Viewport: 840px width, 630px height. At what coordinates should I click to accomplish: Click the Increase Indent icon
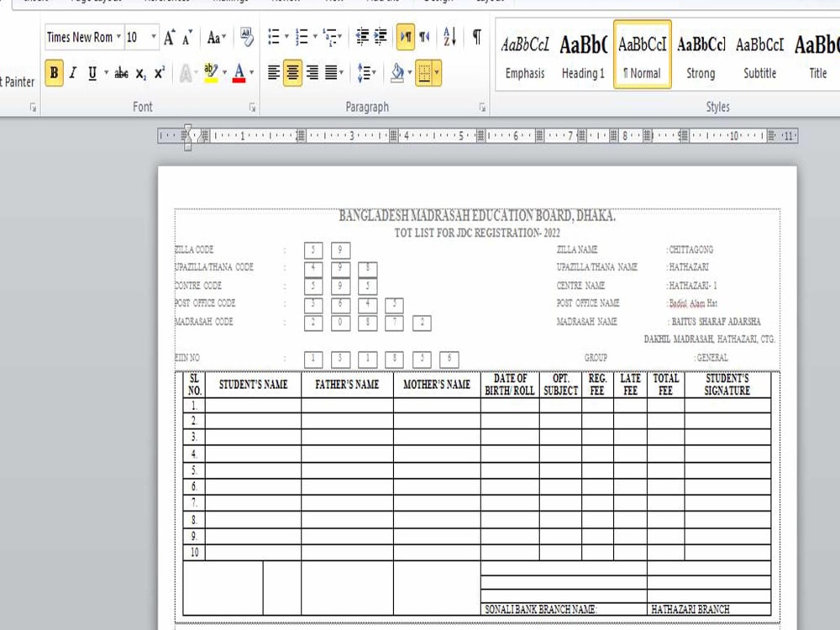pyautogui.click(x=381, y=37)
